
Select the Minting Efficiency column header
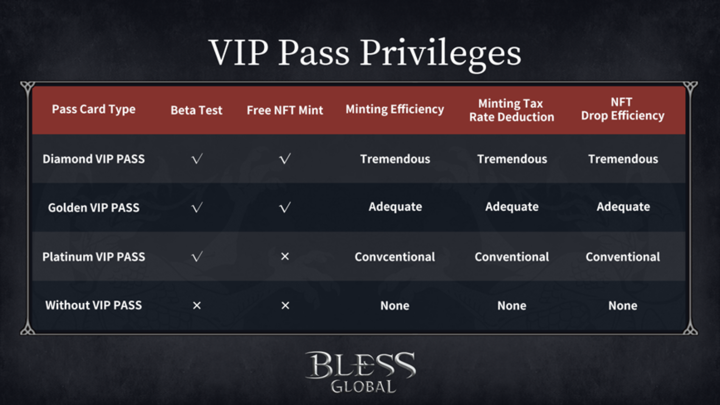pos(395,110)
